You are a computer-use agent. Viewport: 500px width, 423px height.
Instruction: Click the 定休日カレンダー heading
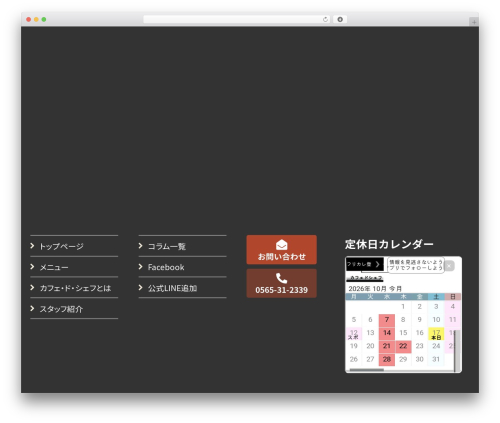point(389,244)
